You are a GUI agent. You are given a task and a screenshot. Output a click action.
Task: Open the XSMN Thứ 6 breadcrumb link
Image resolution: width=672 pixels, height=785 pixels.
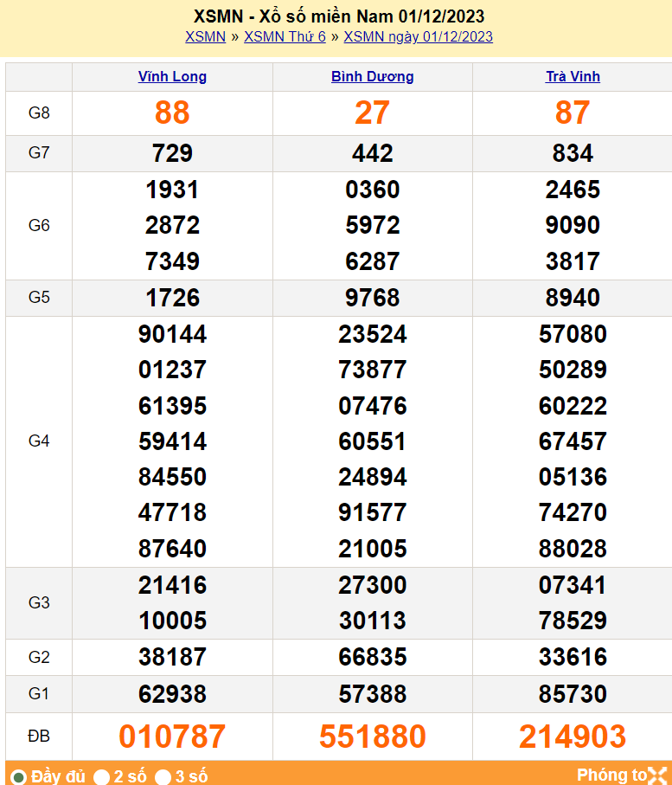(x=285, y=36)
